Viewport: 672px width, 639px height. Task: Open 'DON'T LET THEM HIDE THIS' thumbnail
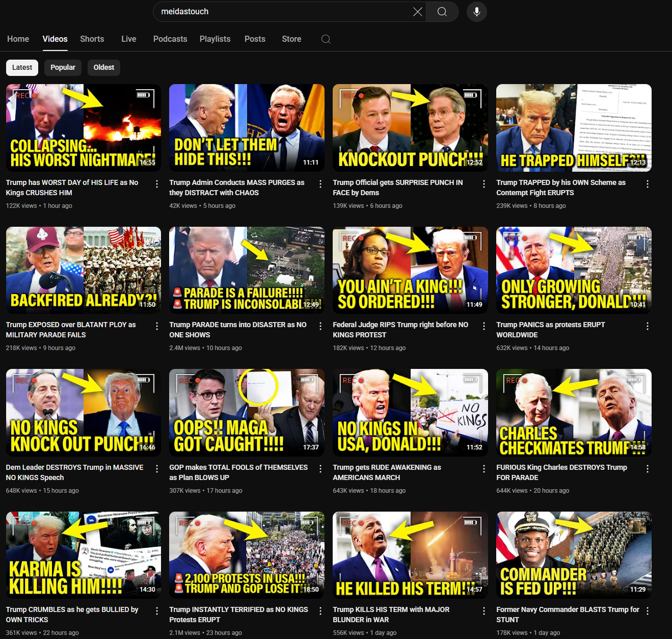[x=247, y=128]
